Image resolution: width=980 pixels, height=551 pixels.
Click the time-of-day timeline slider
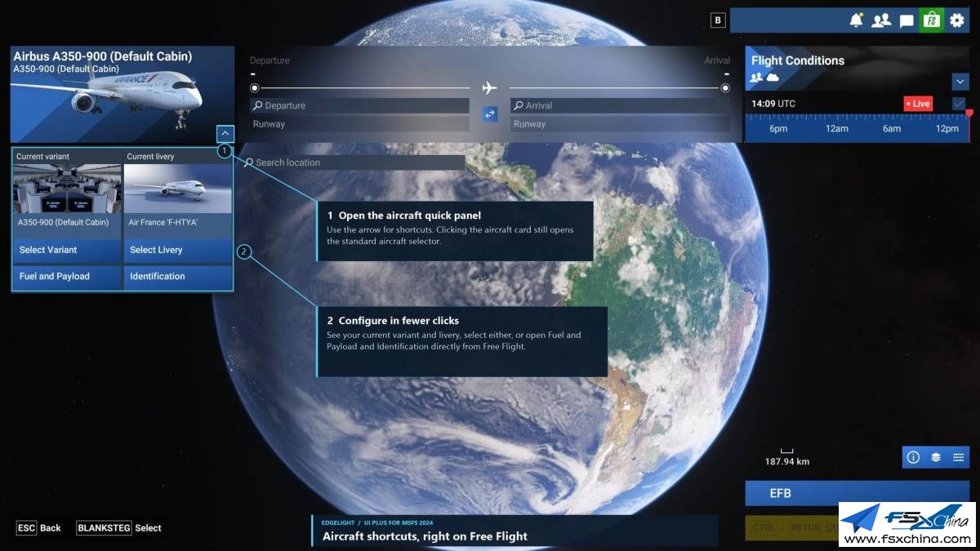click(x=857, y=128)
